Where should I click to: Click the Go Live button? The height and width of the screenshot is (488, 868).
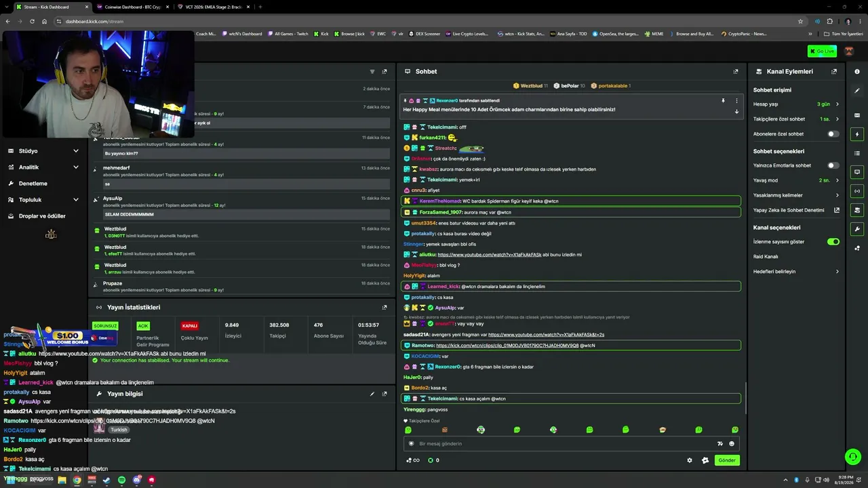[x=822, y=51]
